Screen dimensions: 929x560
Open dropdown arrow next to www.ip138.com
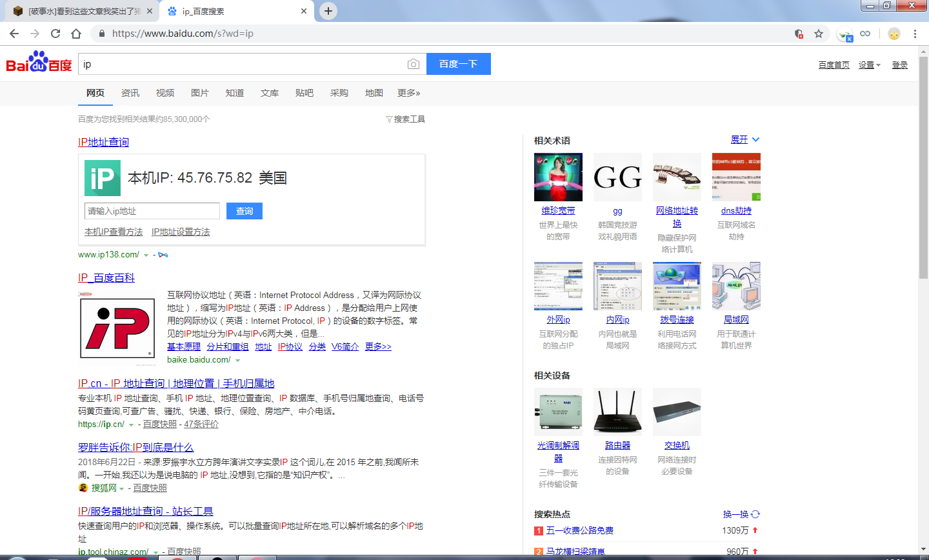[x=146, y=255]
